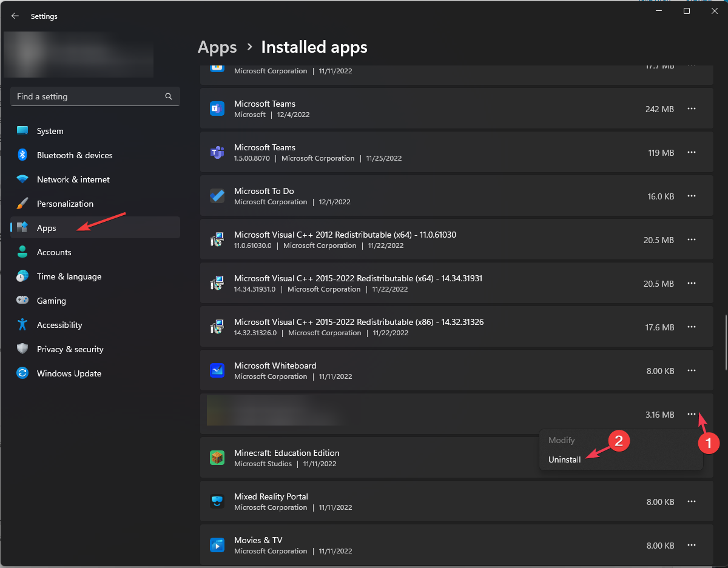Select the Accounts settings icon
728x568 pixels.
[x=22, y=252]
